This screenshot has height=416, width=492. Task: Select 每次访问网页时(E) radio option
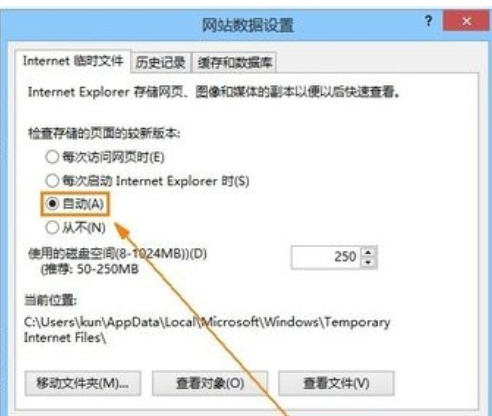tap(52, 157)
